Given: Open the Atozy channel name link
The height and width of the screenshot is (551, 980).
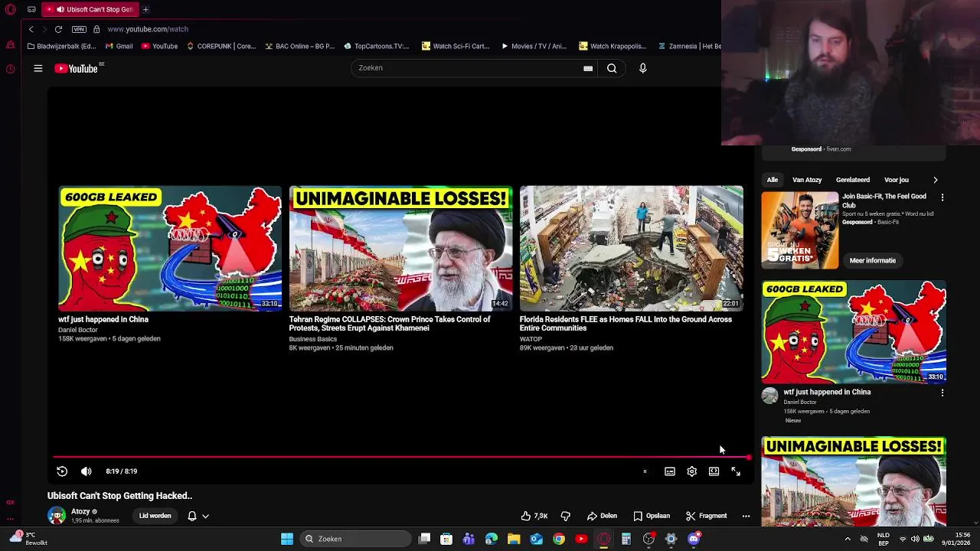Looking at the screenshot, I should [80, 511].
